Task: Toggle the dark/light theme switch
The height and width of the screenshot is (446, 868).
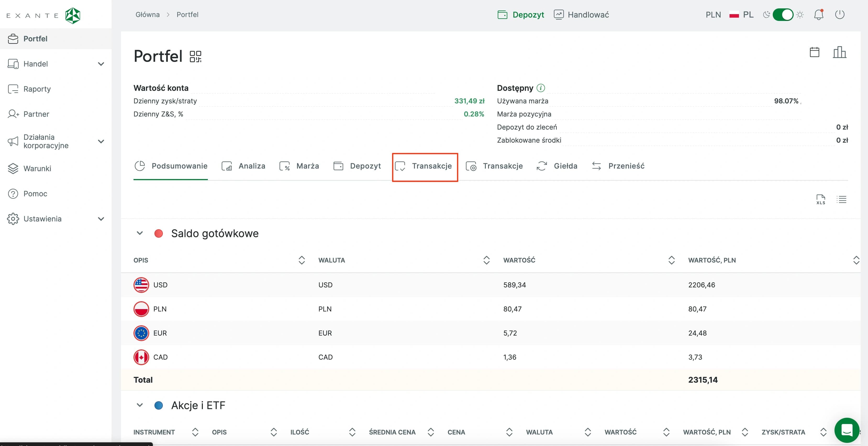Action: click(x=783, y=15)
